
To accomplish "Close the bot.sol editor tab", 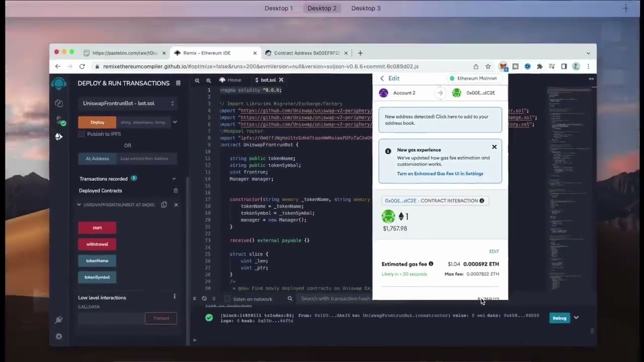I will pyautogui.click(x=281, y=80).
